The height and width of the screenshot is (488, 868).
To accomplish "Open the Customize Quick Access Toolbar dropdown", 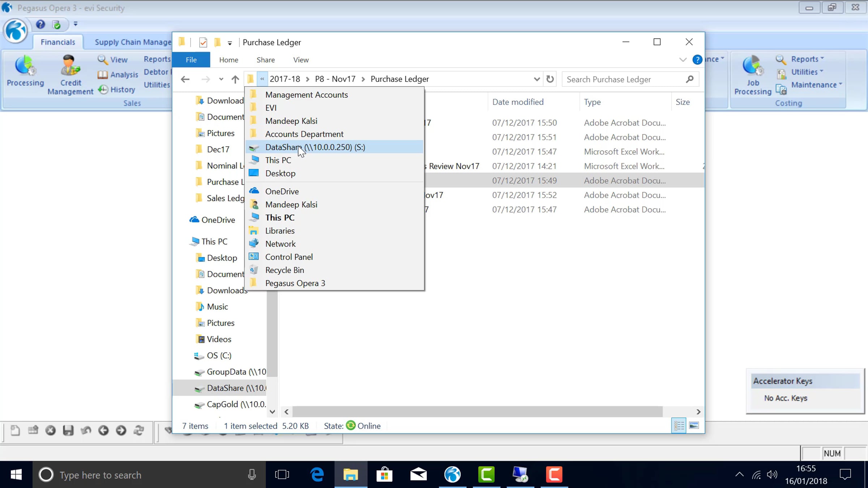I will tap(230, 43).
